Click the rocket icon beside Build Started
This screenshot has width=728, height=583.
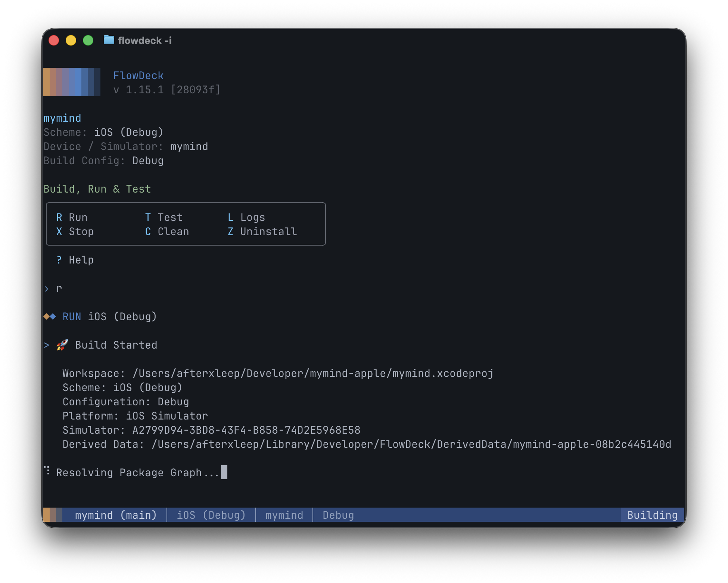click(62, 345)
